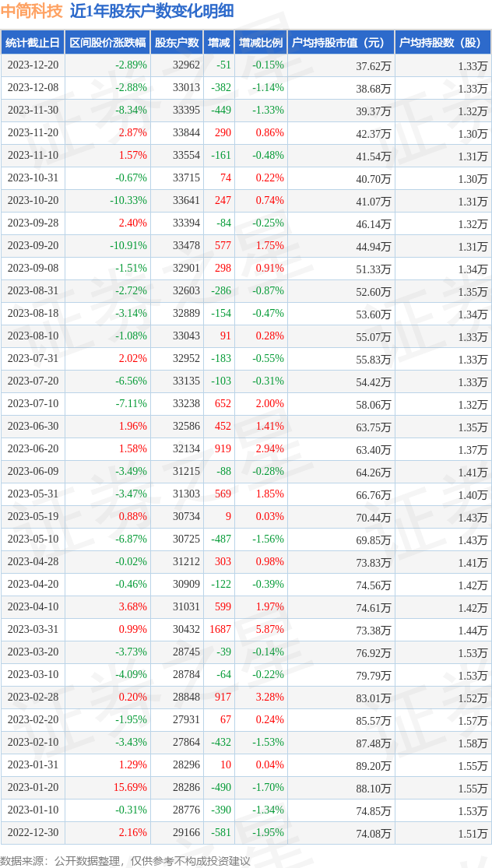Click the 中简科技 title text

[32, 11]
